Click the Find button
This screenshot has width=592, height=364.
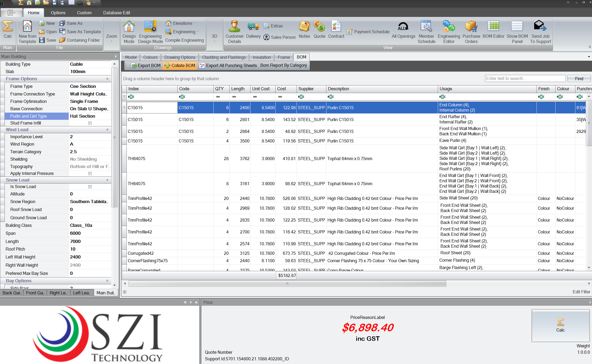point(579,79)
